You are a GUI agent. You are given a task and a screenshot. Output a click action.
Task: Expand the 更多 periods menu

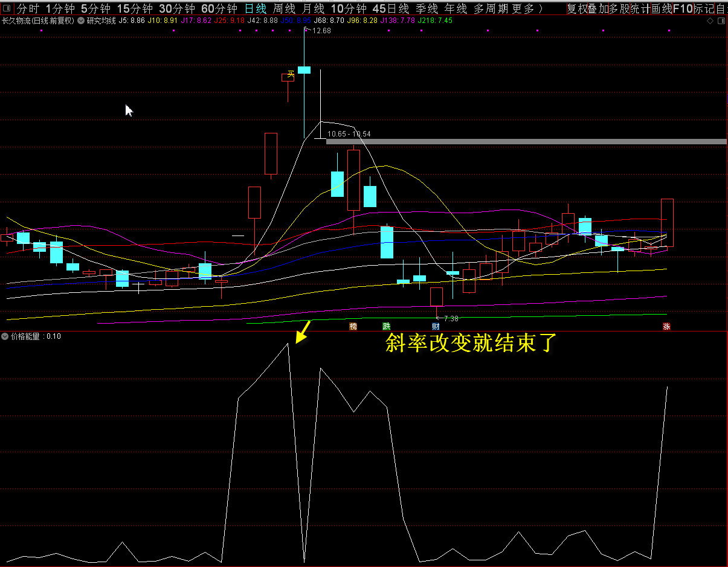527,8
